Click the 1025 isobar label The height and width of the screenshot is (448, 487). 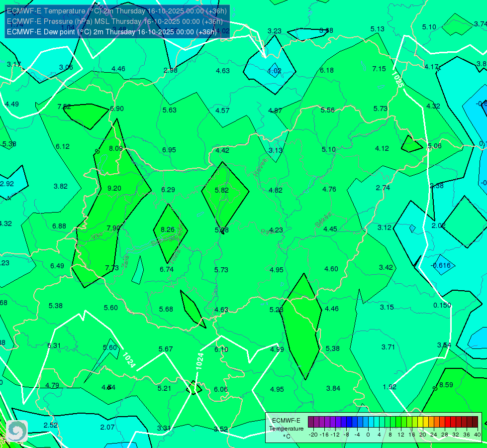point(397,80)
